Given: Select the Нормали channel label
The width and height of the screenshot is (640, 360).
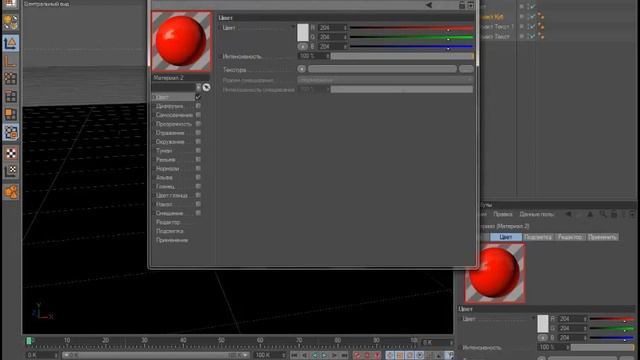Looking at the screenshot, I should 167,169.
